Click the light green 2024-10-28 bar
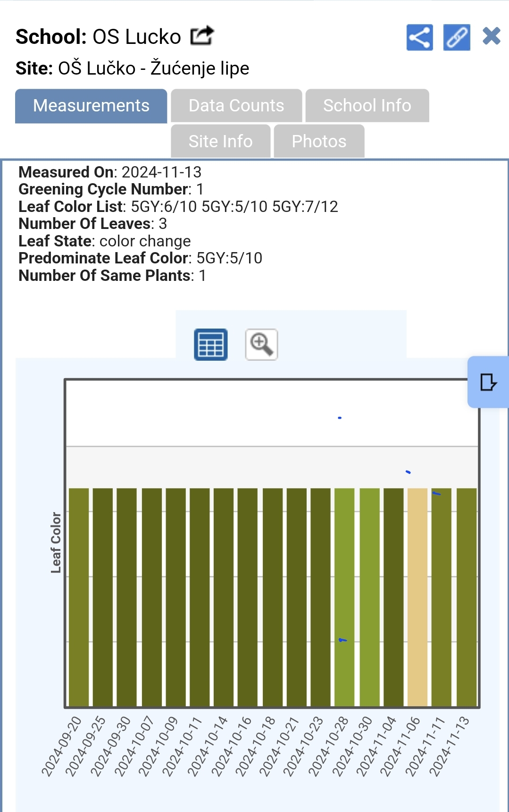 [344, 597]
